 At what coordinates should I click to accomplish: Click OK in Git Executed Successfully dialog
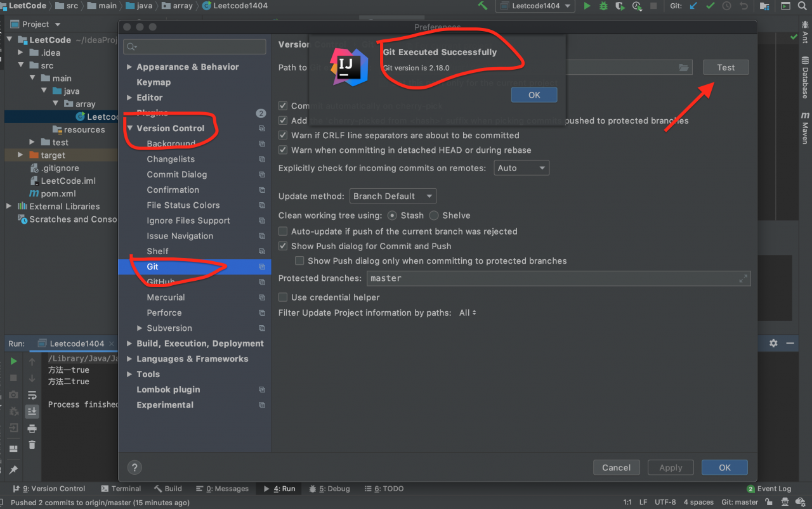pyautogui.click(x=534, y=94)
